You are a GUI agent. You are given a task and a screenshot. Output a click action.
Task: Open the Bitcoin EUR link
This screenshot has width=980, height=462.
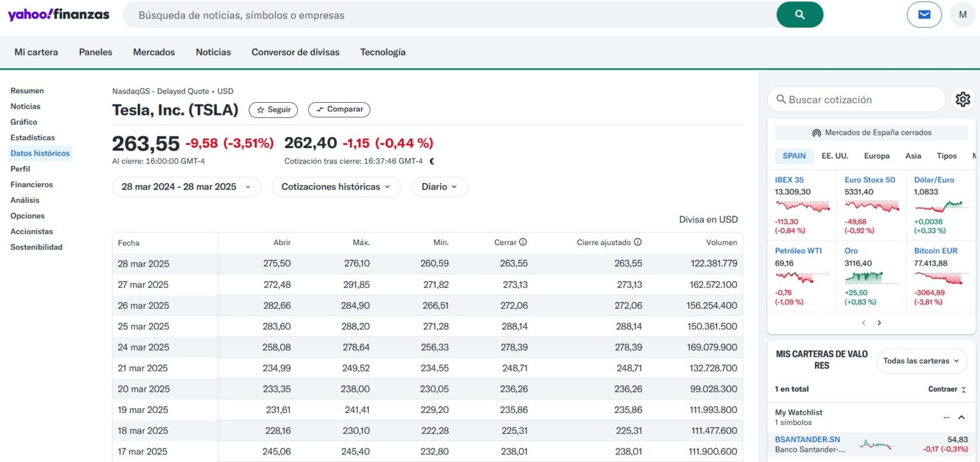[936, 251]
